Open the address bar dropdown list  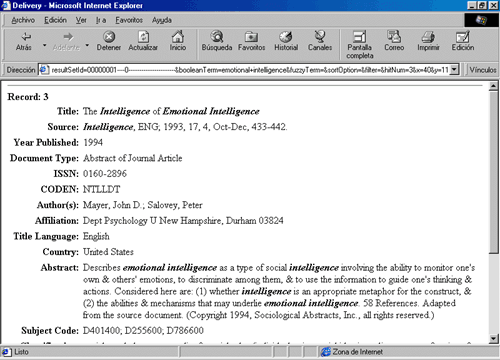[x=454, y=70]
